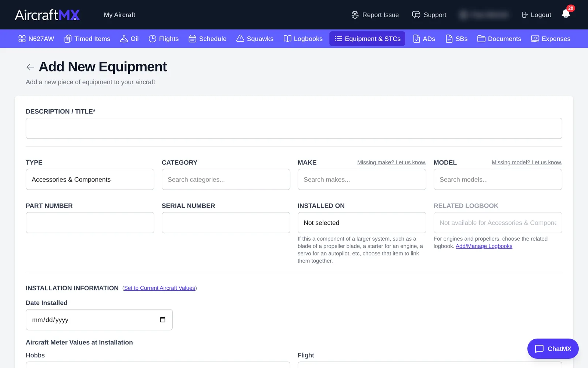Switch to Flights tab

(164, 39)
